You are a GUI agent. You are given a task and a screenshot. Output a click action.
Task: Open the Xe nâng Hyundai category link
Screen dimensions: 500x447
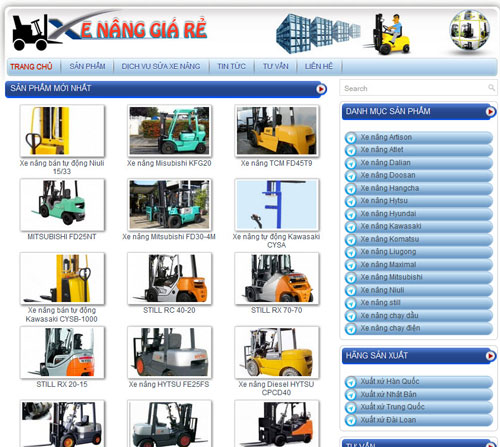388,213
